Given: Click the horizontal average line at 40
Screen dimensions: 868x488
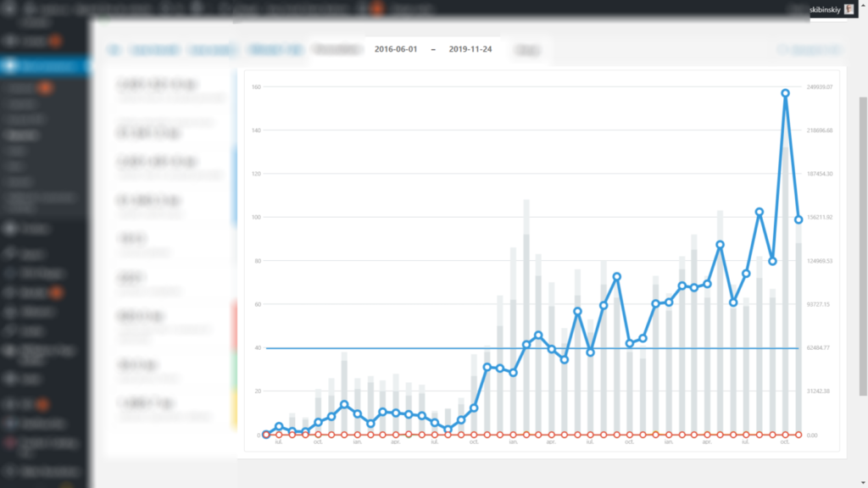Looking at the screenshot, I should (x=424, y=347).
